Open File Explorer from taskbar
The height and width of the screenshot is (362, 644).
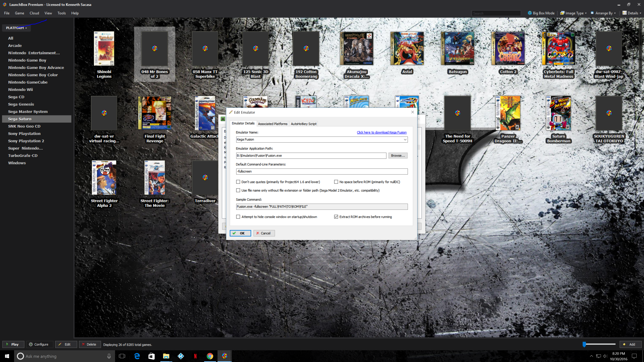point(166,356)
